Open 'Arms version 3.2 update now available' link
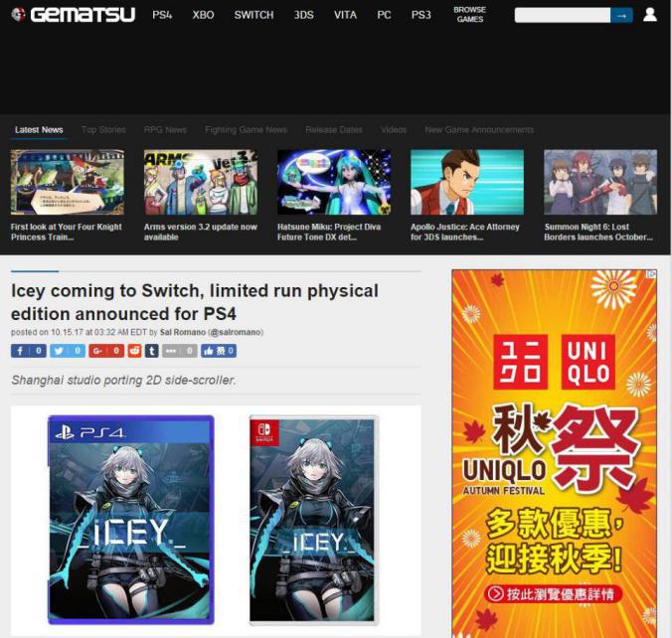Image resolution: width=672 pixels, height=638 pixels. coord(201,232)
